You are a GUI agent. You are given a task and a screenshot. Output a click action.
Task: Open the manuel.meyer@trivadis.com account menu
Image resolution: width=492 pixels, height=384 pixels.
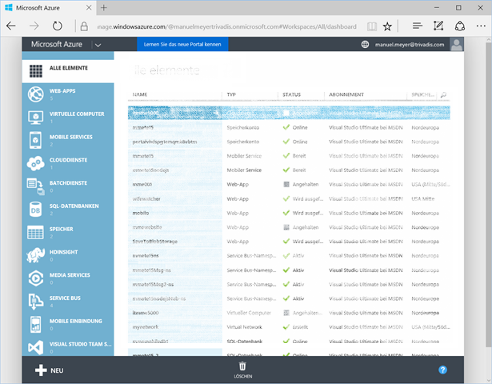(409, 45)
